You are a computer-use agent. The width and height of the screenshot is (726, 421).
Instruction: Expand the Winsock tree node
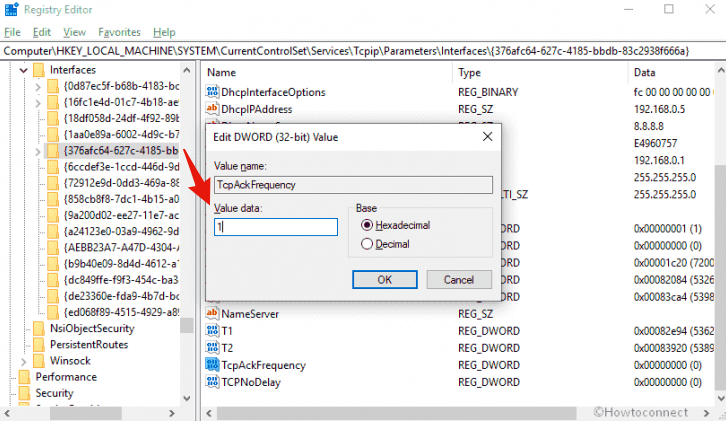tap(24, 361)
